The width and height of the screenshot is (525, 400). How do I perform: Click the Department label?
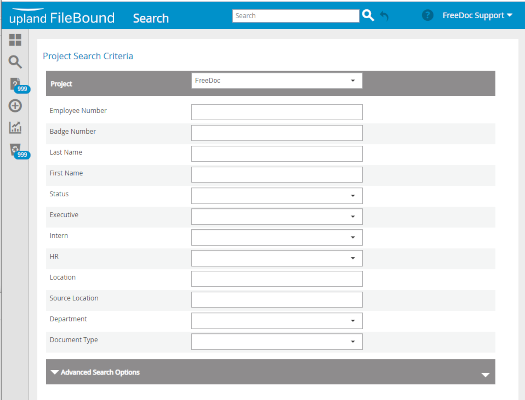pyautogui.click(x=68, y=319)
